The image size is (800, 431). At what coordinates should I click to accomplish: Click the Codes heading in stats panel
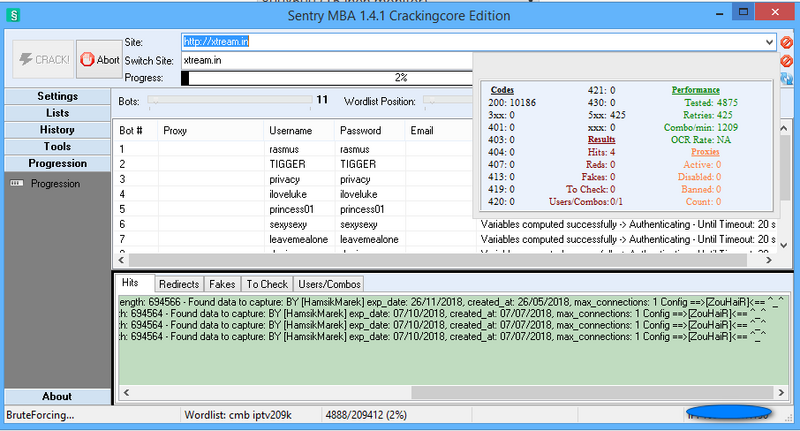tap(502, 90)
